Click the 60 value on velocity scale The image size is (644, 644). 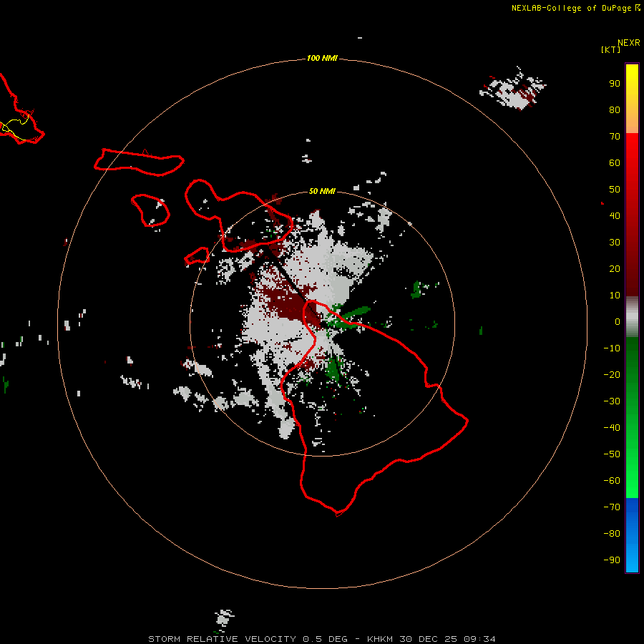[615, 163]
